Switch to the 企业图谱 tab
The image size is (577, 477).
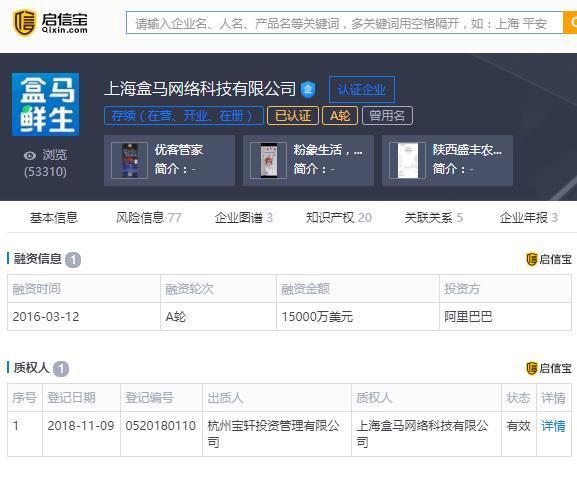tap(244, 218)
